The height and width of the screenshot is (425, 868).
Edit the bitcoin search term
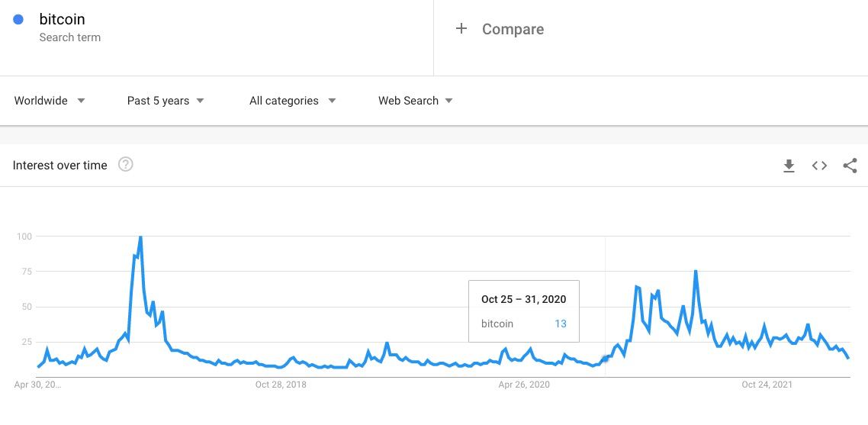click(63, 19)
